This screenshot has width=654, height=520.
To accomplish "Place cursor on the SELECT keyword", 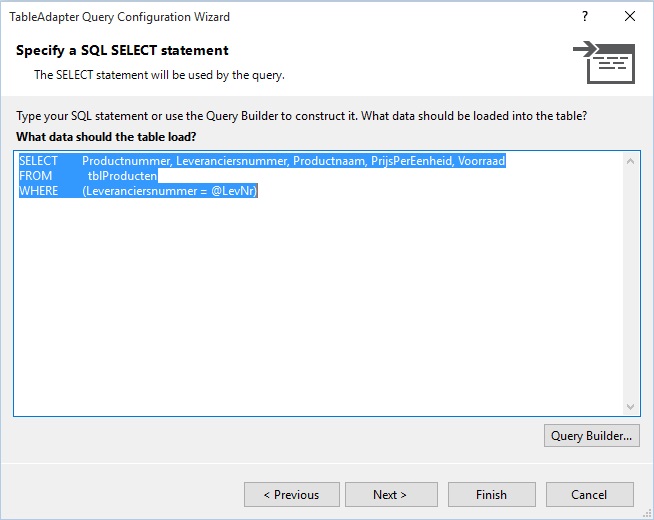I will pyautogui.click(x=38, y=161).
